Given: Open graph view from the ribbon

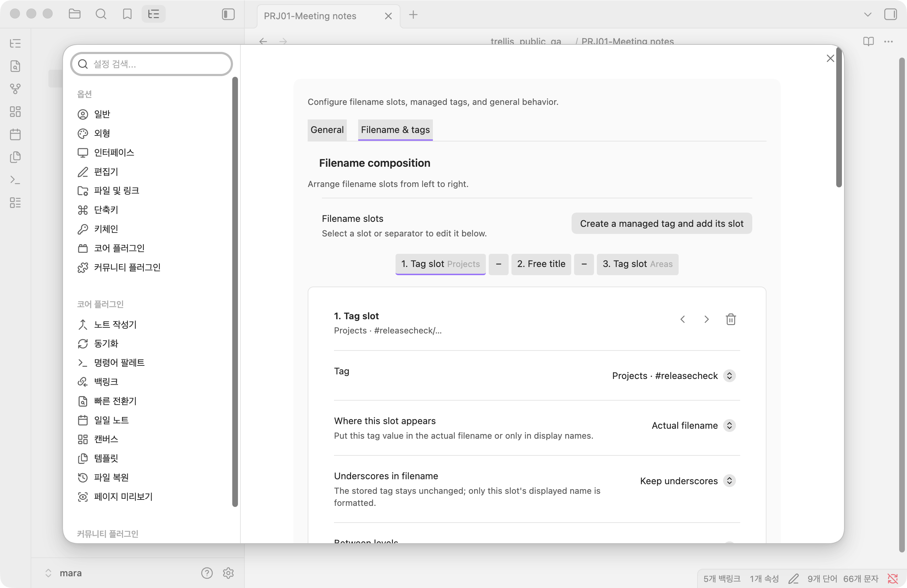Looking at the screenshot, I should (15, 89).
